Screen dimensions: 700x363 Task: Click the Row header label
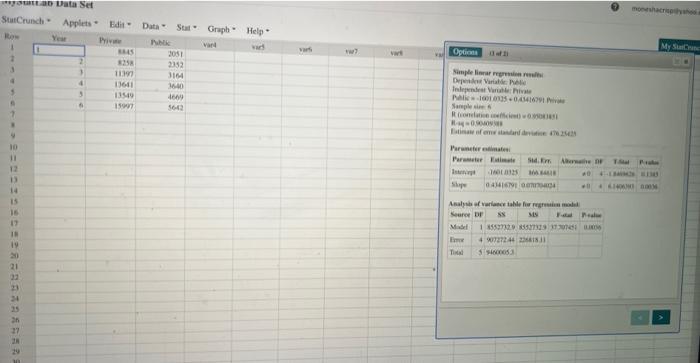point(11,36)
